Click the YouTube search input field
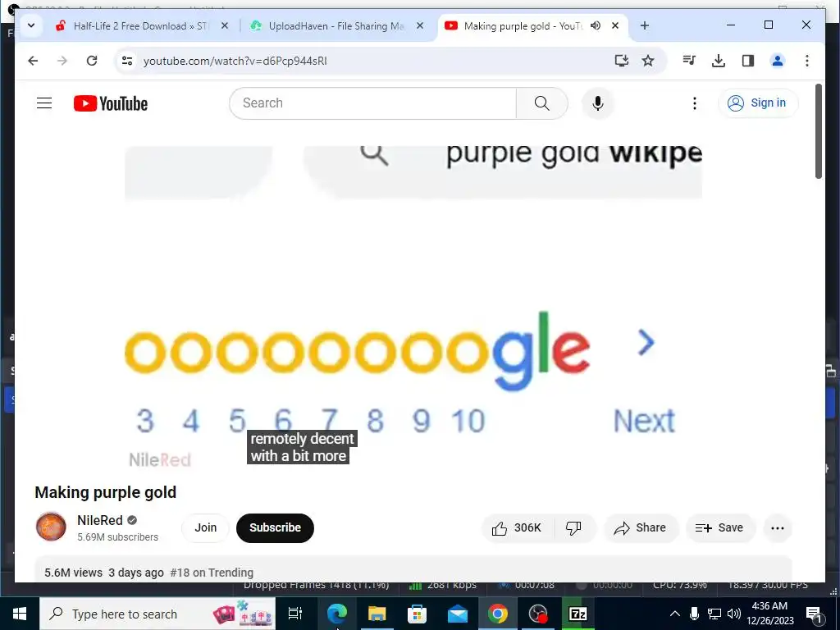840x630 pixels. pyautogui.click(x=373, y=103)
